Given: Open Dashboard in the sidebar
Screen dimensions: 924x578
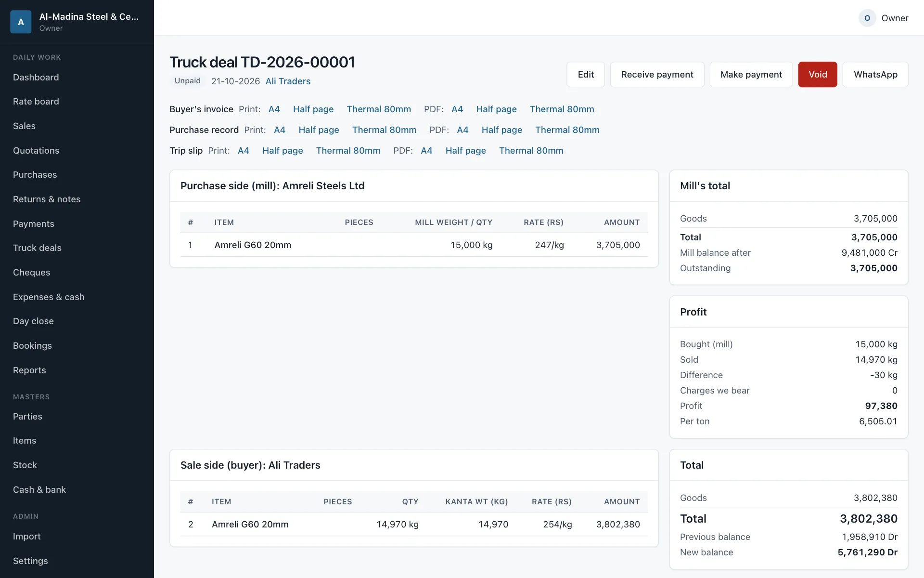Looking at the screenshot, I should 36,77.
